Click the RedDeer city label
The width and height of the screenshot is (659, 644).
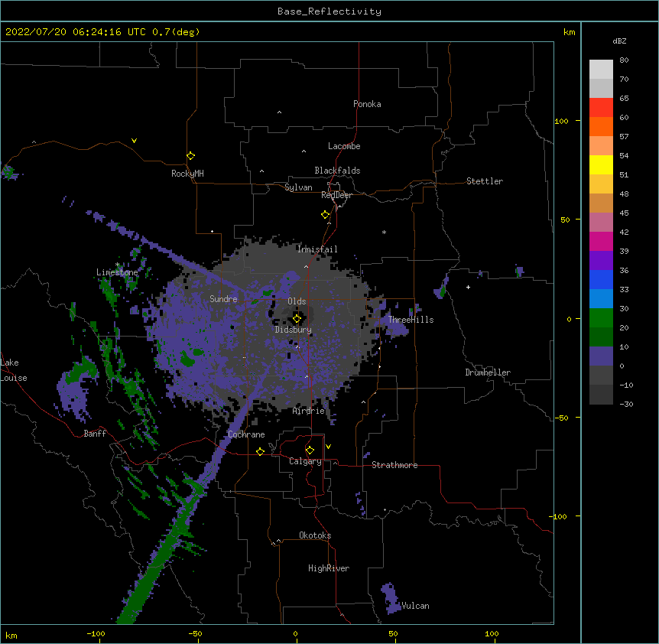click(336, 195)
